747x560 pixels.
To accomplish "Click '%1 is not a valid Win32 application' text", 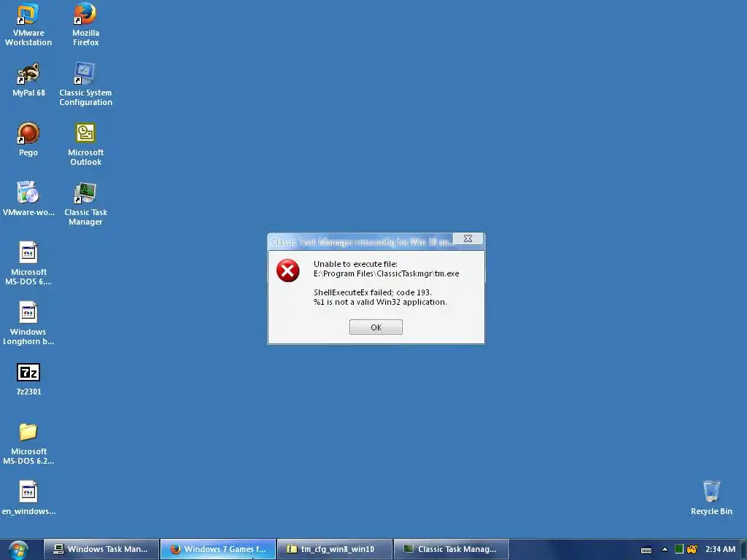I will tap(380, 302).
